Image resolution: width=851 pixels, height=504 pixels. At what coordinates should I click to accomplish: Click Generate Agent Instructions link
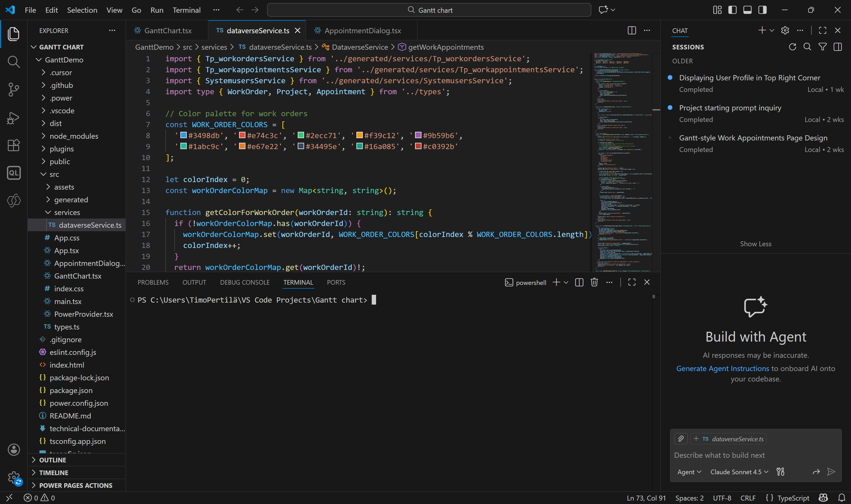click(722, 368)
